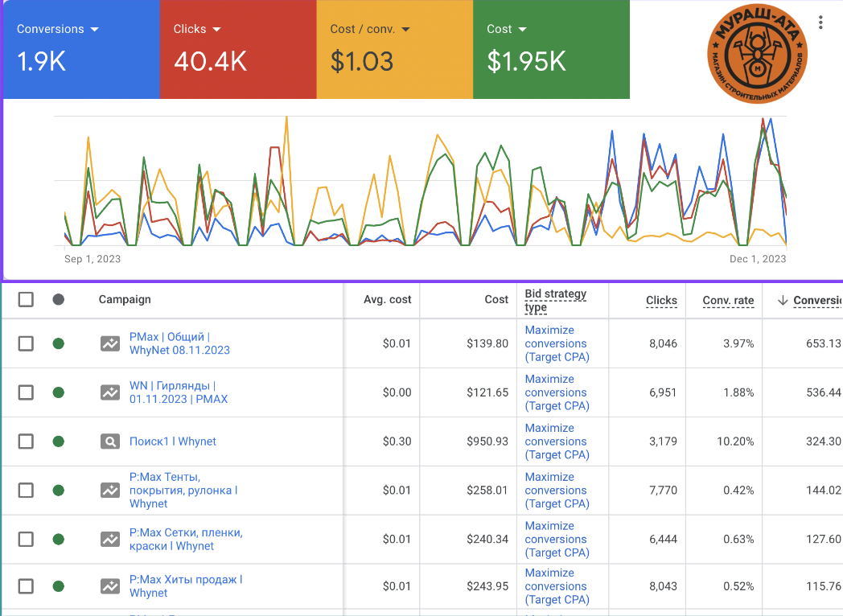Open the Cost / conv. metric dropdown
This screenshot has height=616, width=843.
[x=405, y=29]
